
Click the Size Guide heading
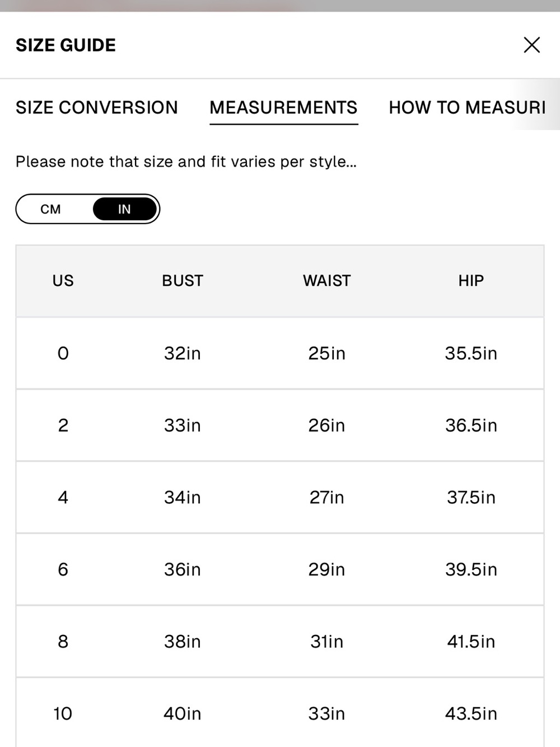coord(66,45)
